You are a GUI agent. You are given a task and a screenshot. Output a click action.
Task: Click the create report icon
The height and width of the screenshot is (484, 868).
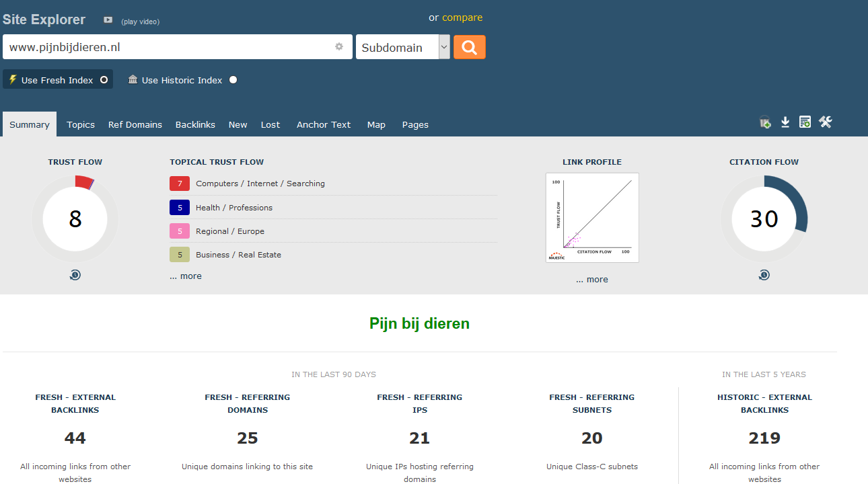805,122
